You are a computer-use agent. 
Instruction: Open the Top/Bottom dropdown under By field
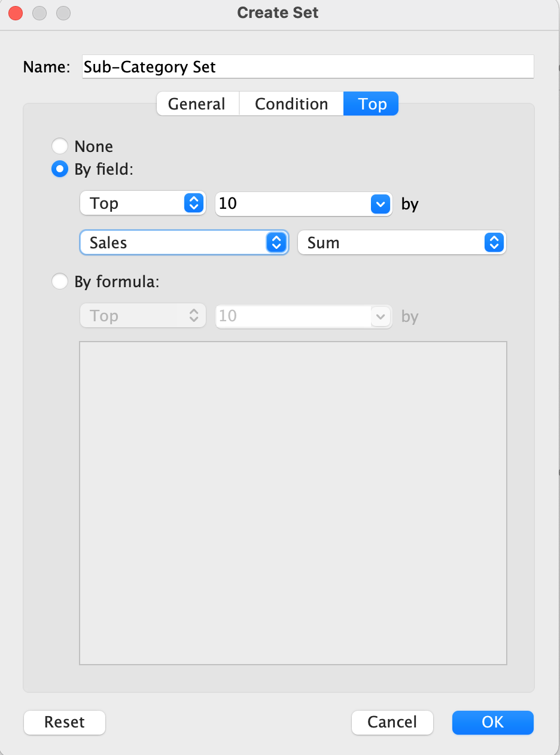[142, 204]
